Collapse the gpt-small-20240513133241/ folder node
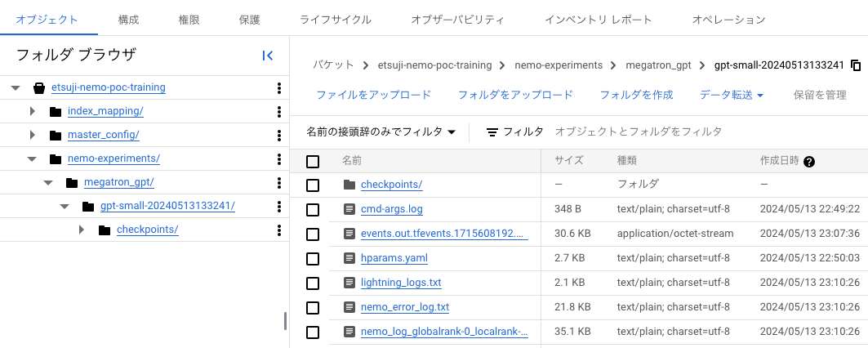The image size is (868, 348). 65,206
